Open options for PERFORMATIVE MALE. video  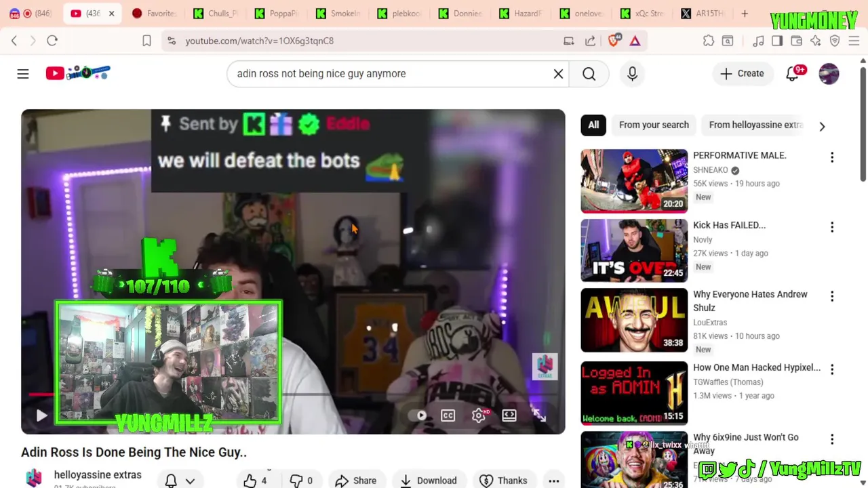[x=832, y=157]
